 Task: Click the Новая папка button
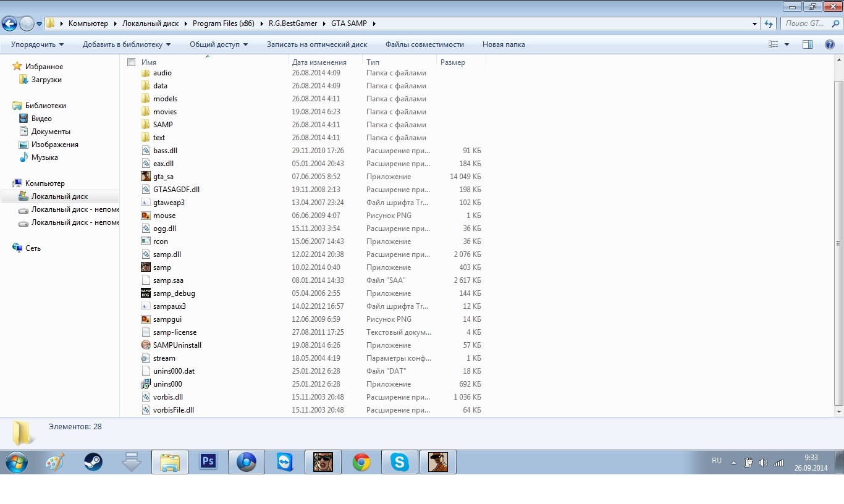504,44
